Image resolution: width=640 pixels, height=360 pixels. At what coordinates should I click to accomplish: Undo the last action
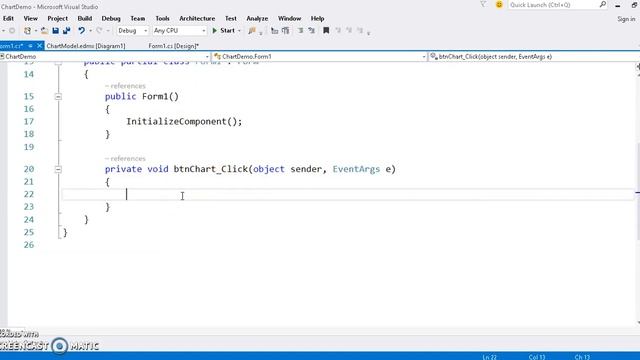pos(81,31)
